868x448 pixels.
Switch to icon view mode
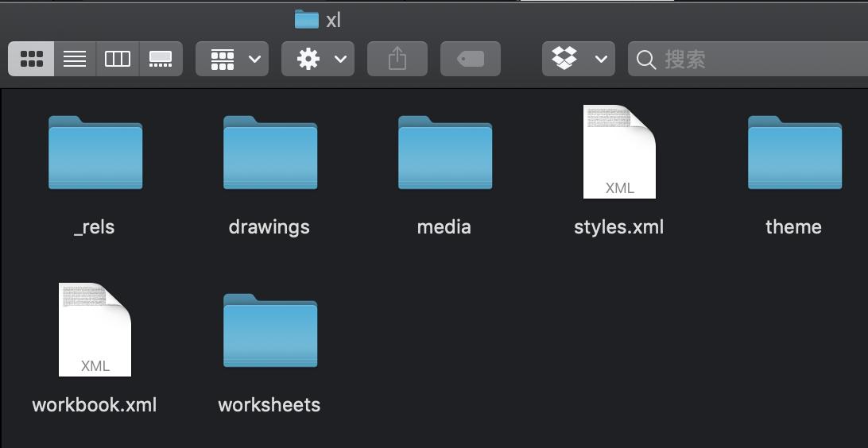(32, 60)
